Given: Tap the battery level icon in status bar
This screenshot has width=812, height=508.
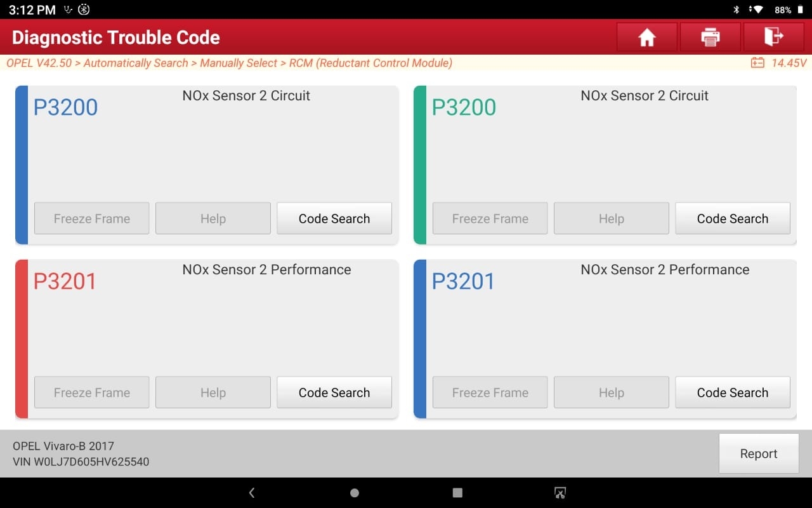Looking at the screenshot, I should [x=801, y=10].
